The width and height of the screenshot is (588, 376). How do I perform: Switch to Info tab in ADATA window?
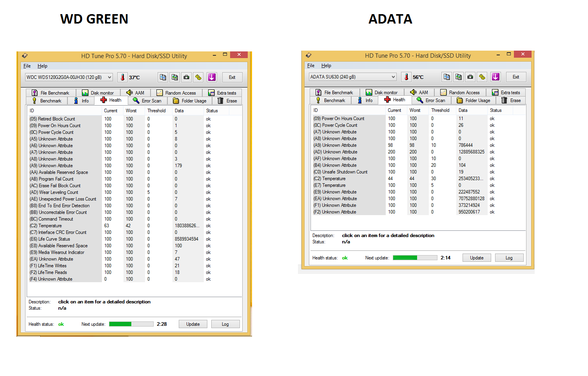point(365,100)
